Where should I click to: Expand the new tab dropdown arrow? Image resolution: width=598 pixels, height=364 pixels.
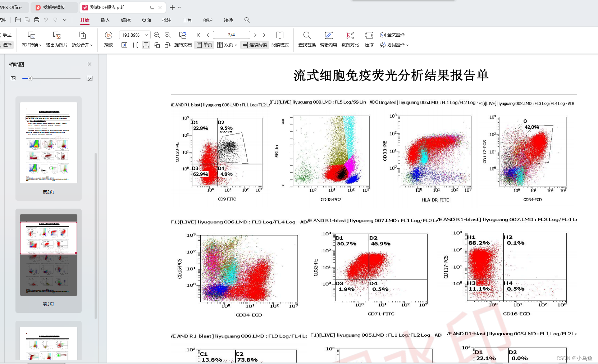pyautogui.click(x=179, y=8)
